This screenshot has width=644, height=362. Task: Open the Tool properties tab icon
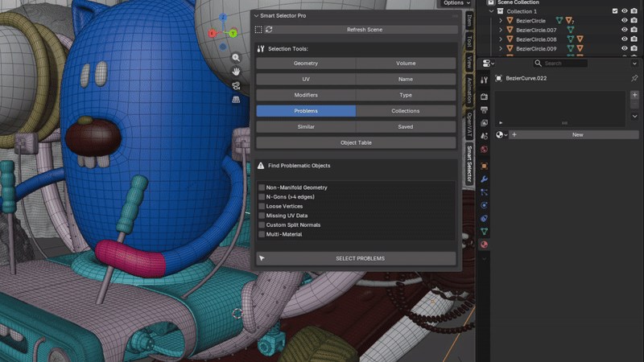click(485, 80)
